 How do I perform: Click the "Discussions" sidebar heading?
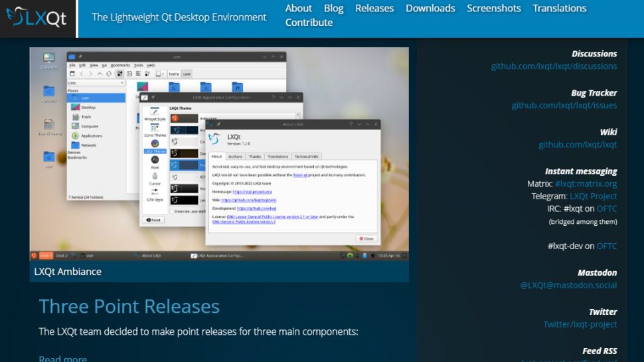coord(594,54)
